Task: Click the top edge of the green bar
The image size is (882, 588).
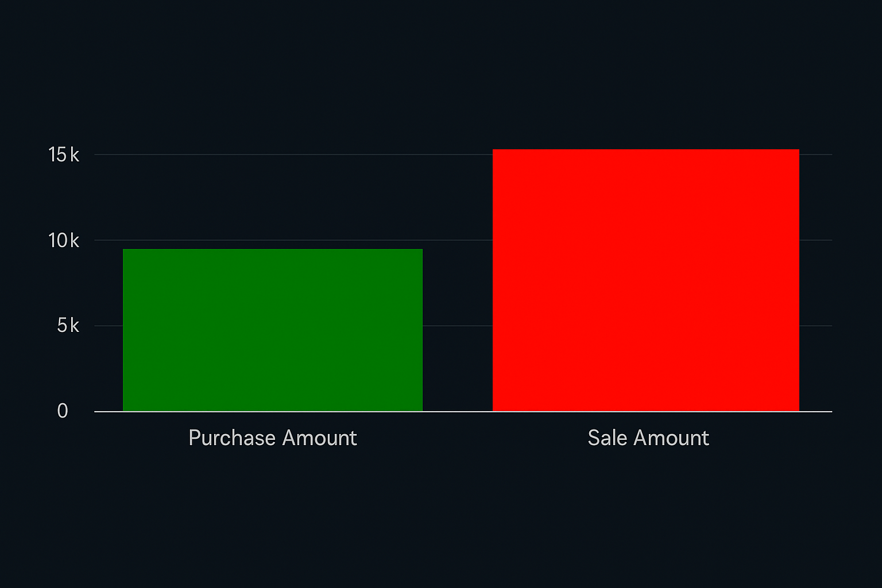Action: (273, 250)
